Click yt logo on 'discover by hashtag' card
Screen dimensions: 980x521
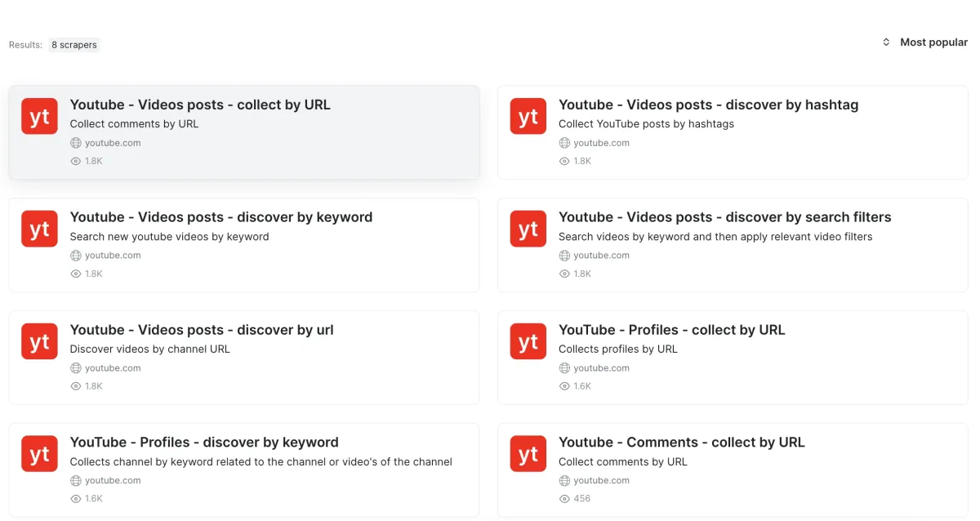coord(528,116)
